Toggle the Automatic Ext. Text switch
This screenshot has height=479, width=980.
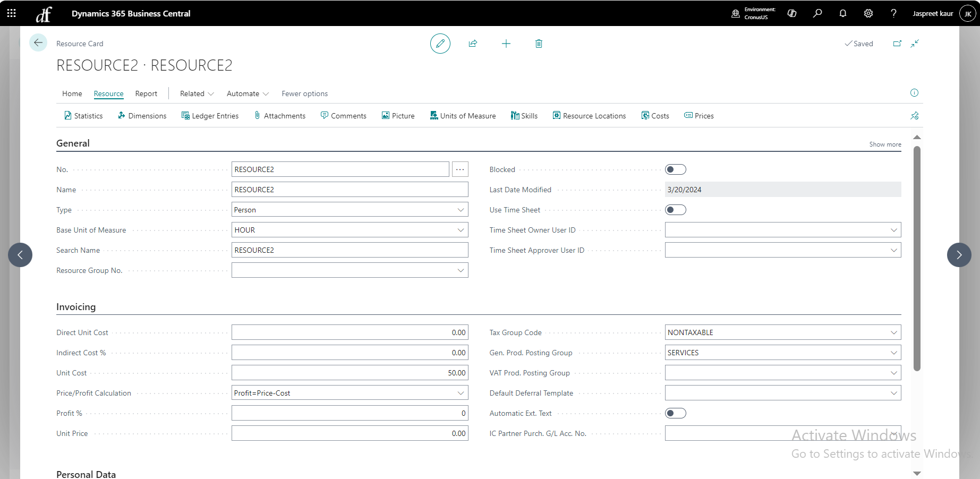pos(675,413)
